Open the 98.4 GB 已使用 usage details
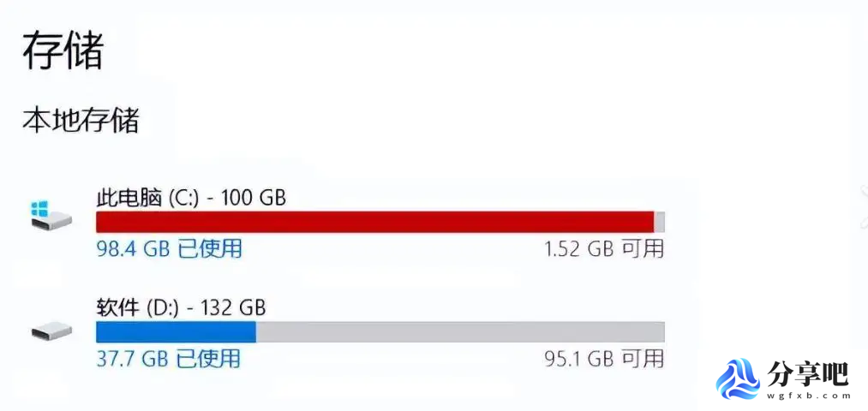 click(170, 249)
